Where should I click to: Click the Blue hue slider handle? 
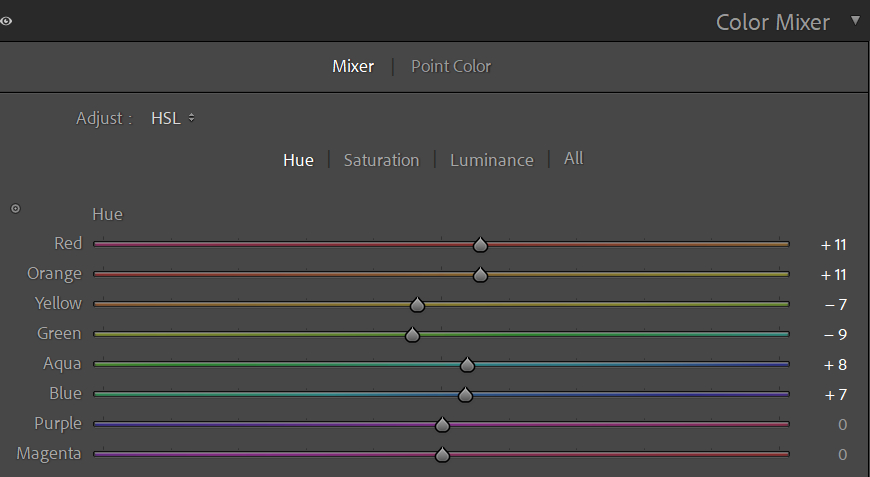point(465,394)
